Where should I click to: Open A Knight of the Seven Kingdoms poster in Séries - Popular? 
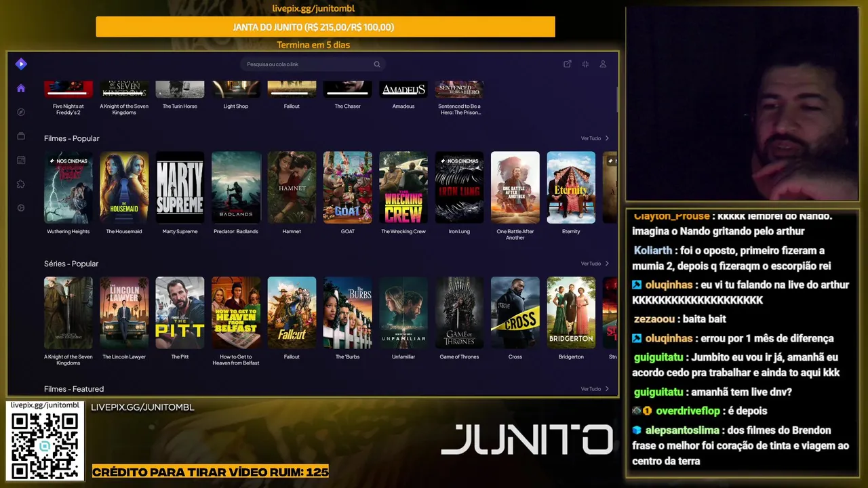point(68,313)
